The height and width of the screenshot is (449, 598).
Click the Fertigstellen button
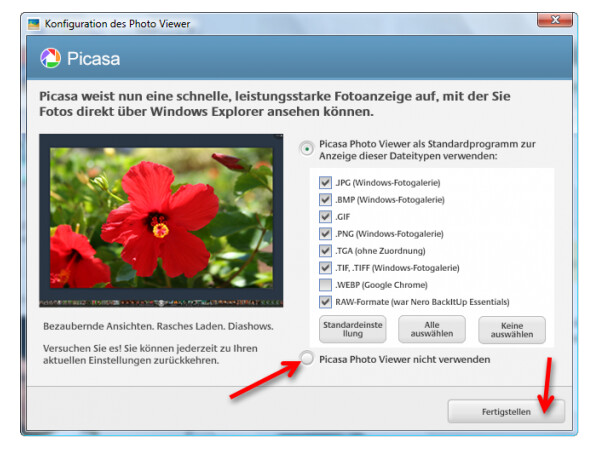pyautogui.click(x=506, y=411)
